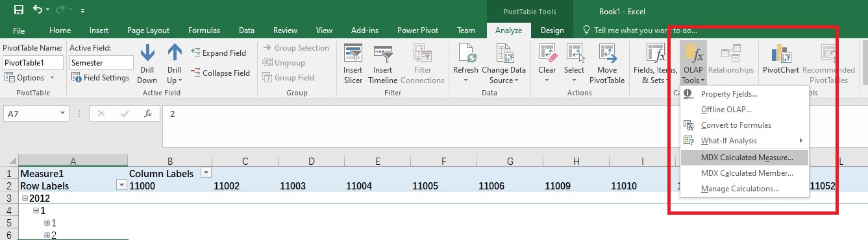Click the Change Data Source icon

pyautogui.click(x=504, y=54)
